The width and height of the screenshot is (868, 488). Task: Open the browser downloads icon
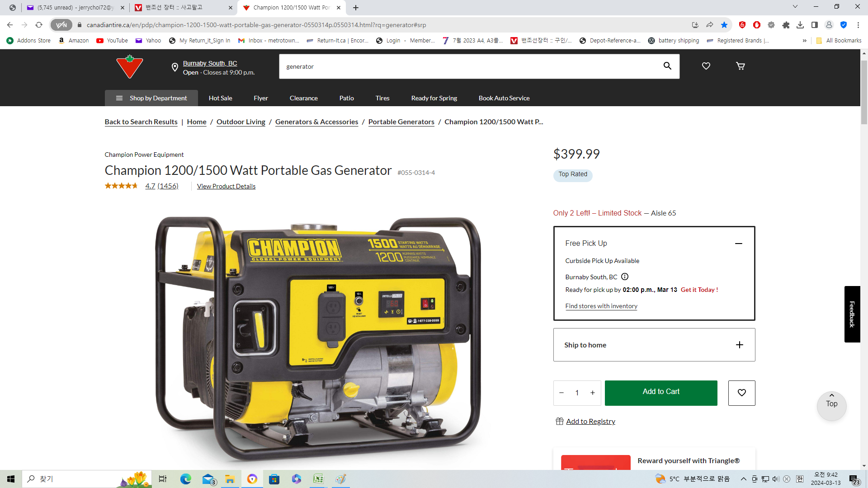coord(800,25)
